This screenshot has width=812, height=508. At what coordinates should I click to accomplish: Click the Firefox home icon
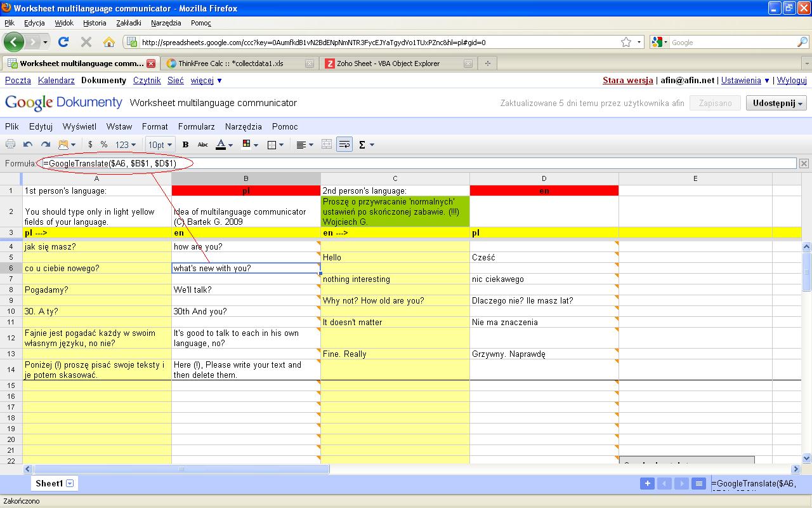109,42
